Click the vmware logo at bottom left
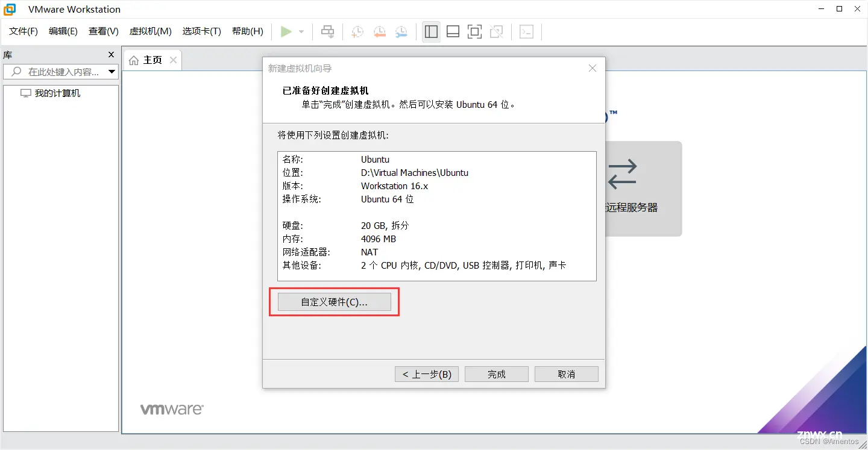This screenshot has width=868, height=450. tap(172, 409)
